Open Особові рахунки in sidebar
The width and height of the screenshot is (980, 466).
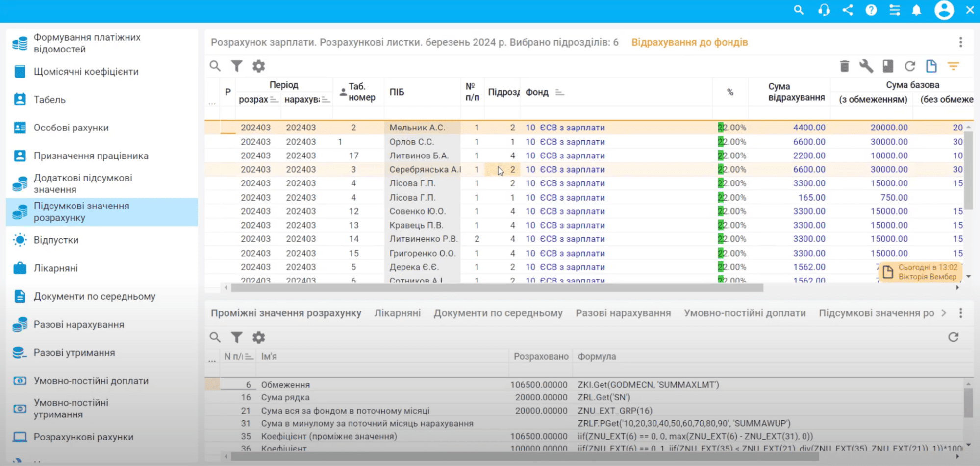pos(102,128)
